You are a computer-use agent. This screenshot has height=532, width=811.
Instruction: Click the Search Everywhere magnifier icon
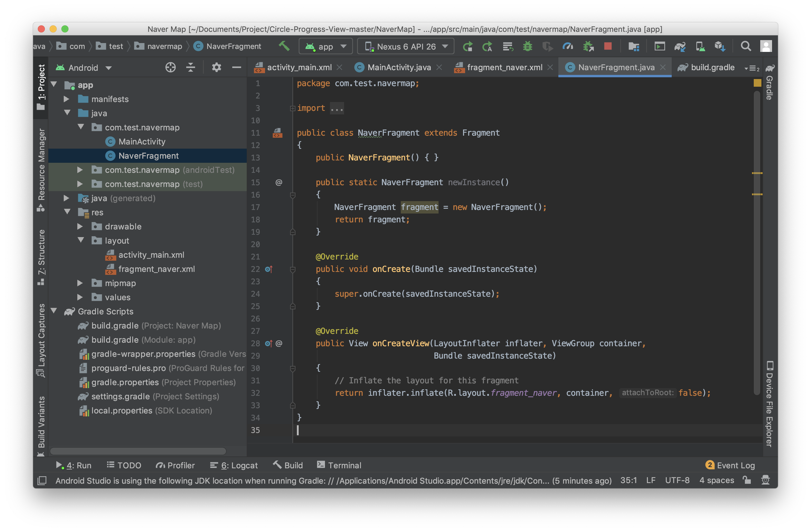[x=745, y=46]
